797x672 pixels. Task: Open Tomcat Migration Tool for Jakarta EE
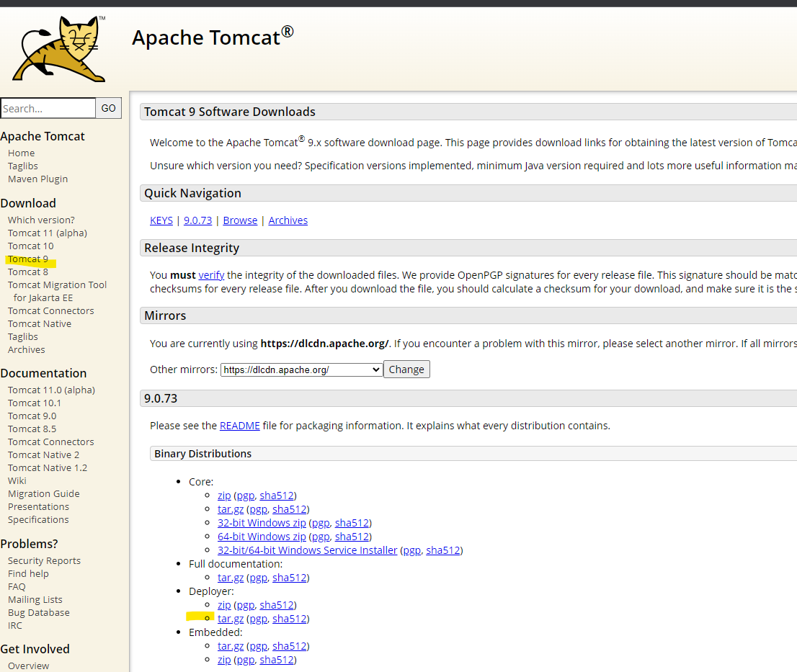57,291
